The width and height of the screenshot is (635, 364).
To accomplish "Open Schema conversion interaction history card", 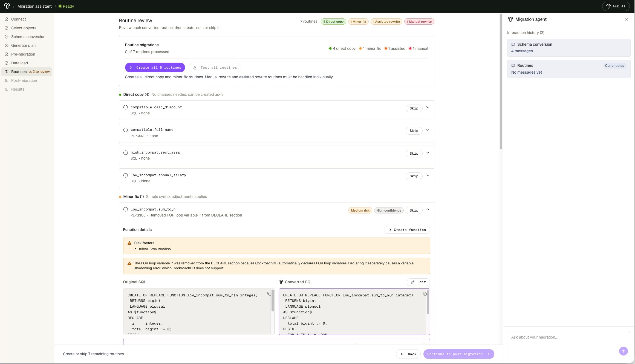I will (569, 48).
